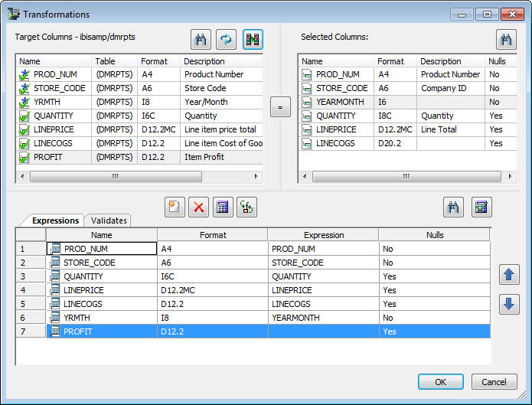Maximize the Transformations window
The height and width of the screenshot is (405, 532).
(x=487, y=15)
